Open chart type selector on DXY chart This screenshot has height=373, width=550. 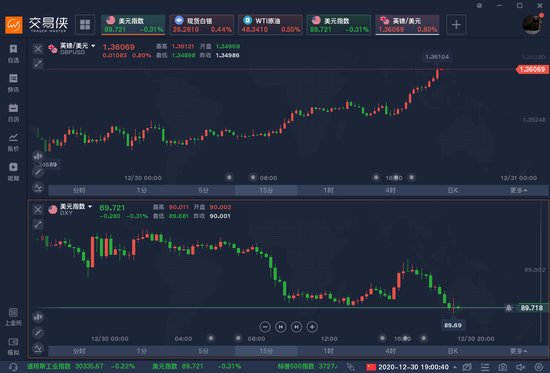click(x=38, y=317)
